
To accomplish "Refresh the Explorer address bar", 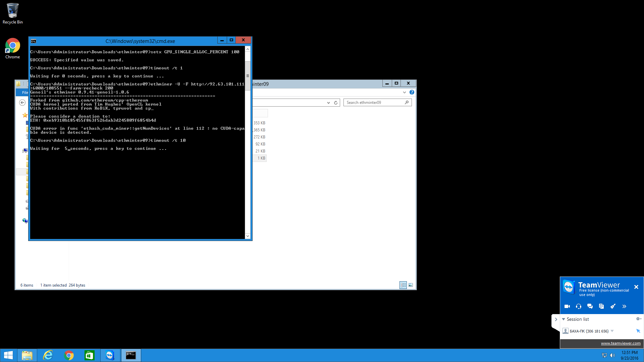I will click(x=336, y=103).
